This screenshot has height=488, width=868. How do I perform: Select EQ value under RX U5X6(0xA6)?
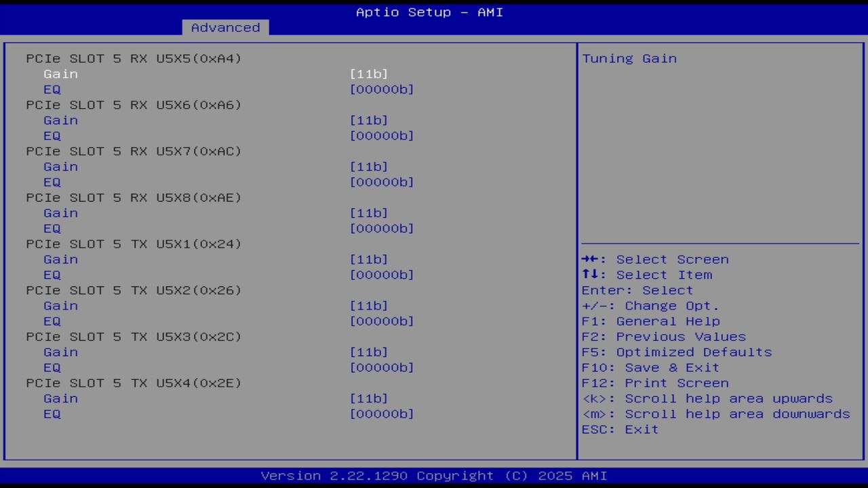(x=382, y=136)
